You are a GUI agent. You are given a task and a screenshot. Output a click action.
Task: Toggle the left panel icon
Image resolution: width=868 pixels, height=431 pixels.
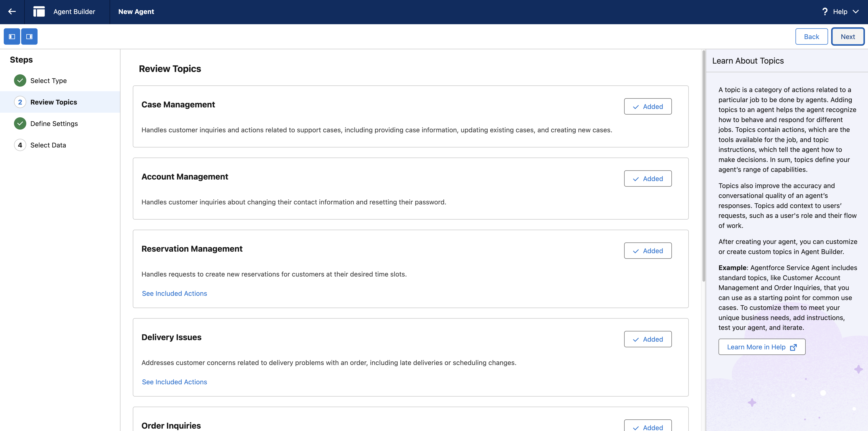click(x=12, y=36)
